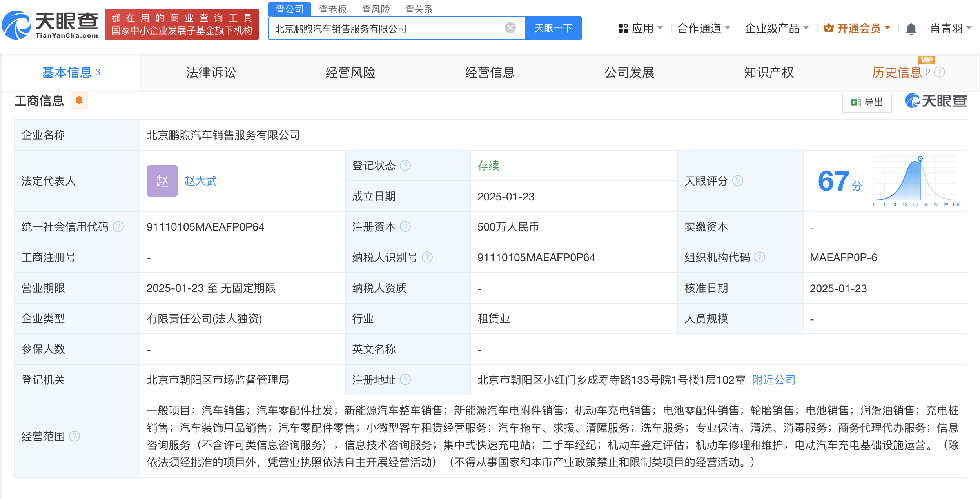This screenshot has width=980, height=499.
Task: Click help icon beside 天眼评分
Action: (x=738, y=181)
